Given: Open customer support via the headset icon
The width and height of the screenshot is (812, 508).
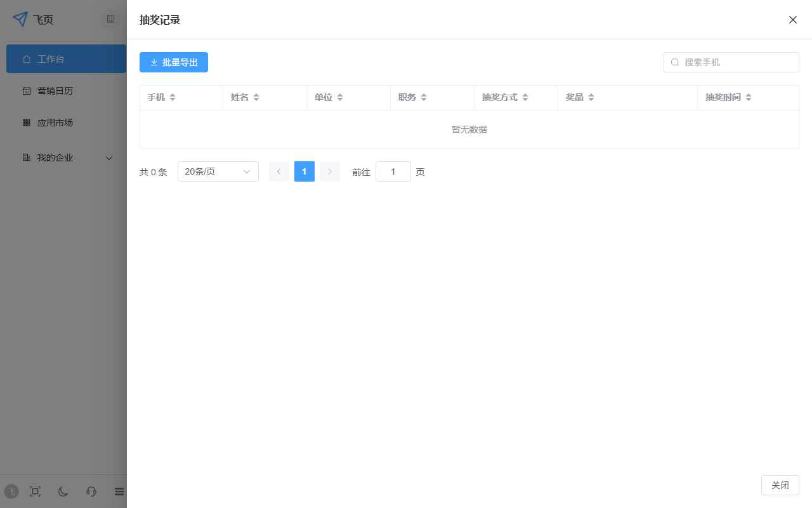Looking at the screenshot, I should (91, 491).
